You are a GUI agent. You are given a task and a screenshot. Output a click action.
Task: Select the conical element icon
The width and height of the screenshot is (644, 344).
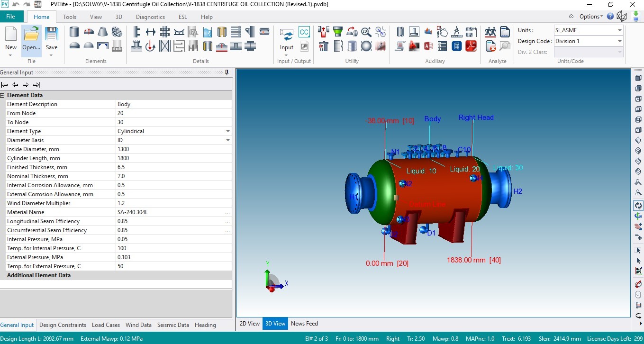(x=102, y=32)
